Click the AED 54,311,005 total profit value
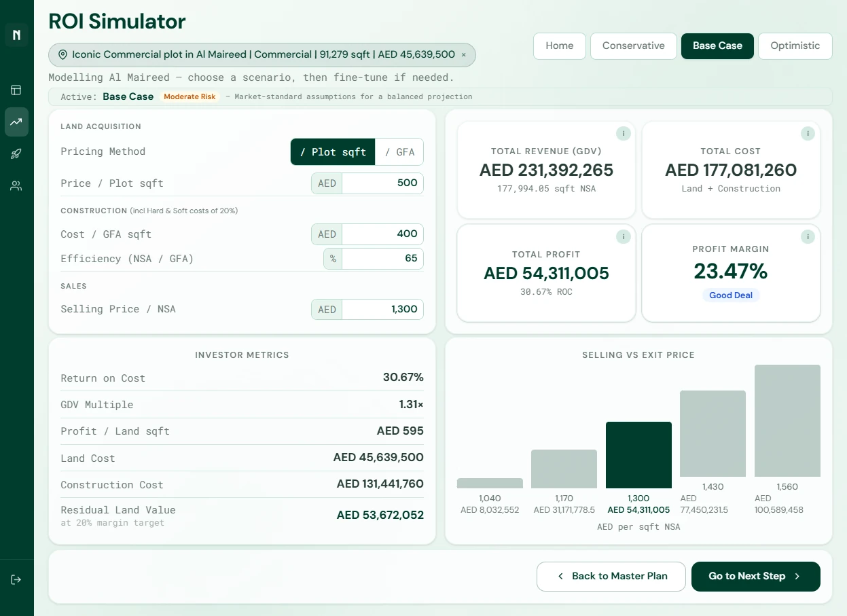The width and height of the screenshot is (847, 616). (x=546, y=274)
